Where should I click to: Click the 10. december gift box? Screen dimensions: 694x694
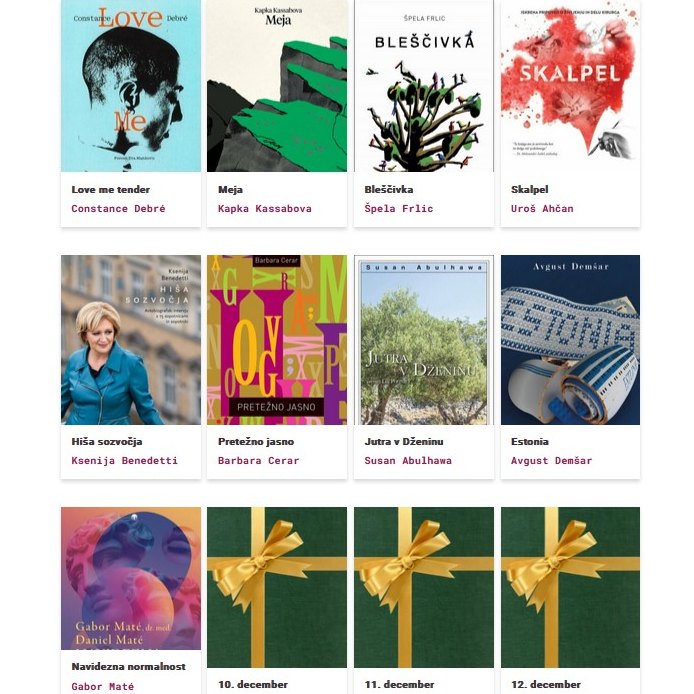pos(277,587)
